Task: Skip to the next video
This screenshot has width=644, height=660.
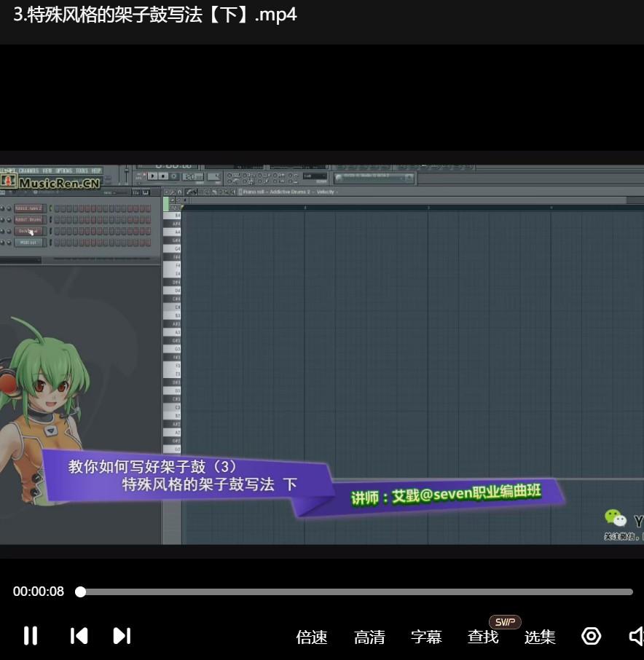Action: tap(122, 635)
